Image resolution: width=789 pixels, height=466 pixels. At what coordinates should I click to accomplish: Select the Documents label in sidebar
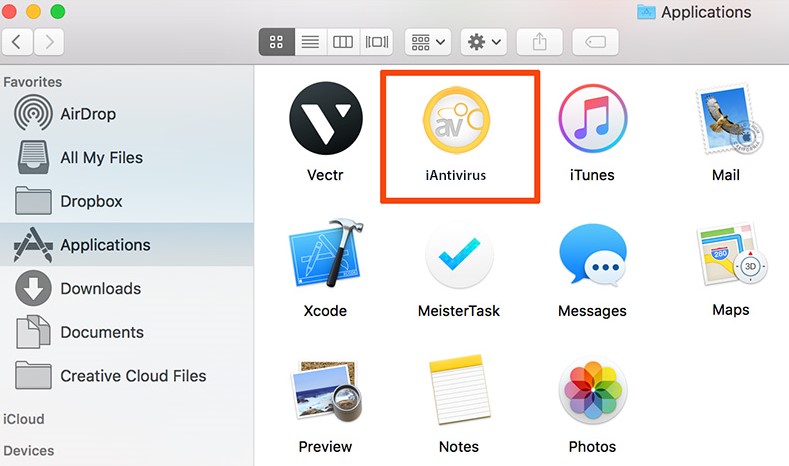(102, 332)
